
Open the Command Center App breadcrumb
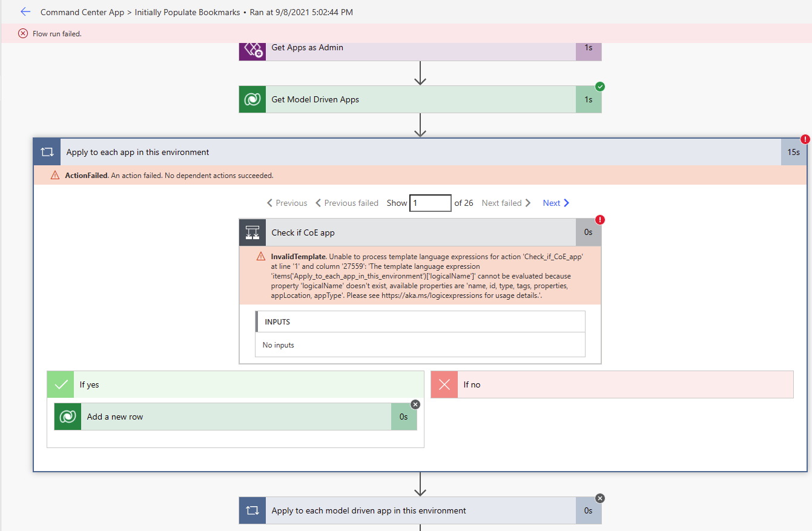click(82, 12)
